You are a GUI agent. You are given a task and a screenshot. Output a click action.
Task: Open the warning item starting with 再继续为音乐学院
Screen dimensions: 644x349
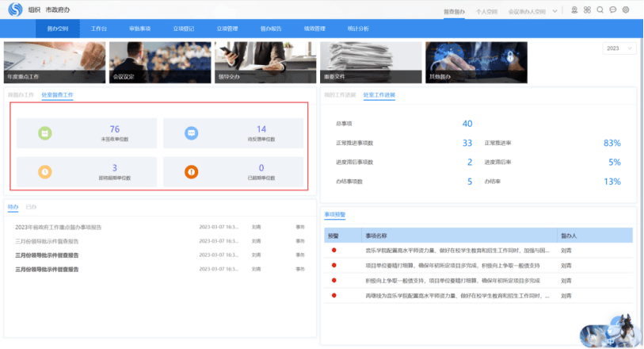457,296
